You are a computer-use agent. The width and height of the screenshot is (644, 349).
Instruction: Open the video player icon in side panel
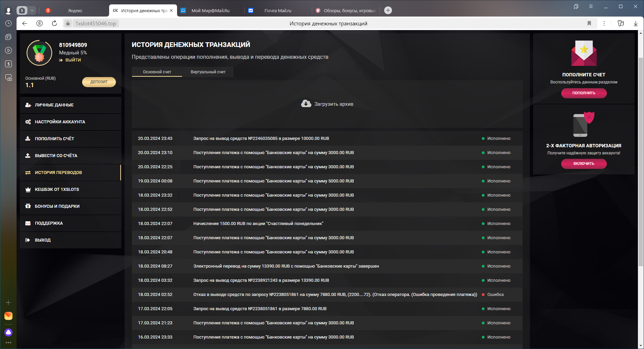pyautogui.click(x=8, y=50)
